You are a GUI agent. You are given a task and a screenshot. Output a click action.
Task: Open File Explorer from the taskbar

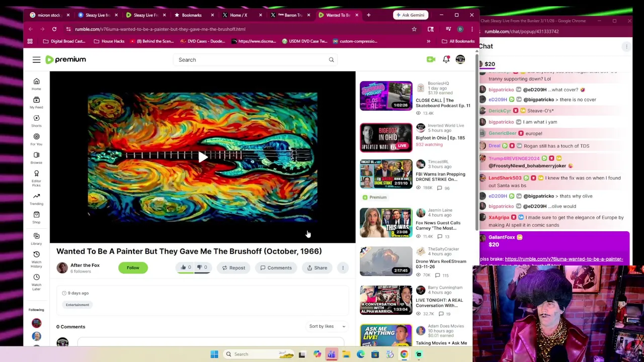click(346, 354)
